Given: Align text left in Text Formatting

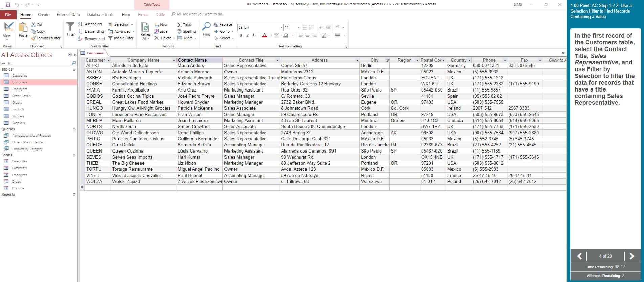Looking at the screenshot, I should pos(301,35).
